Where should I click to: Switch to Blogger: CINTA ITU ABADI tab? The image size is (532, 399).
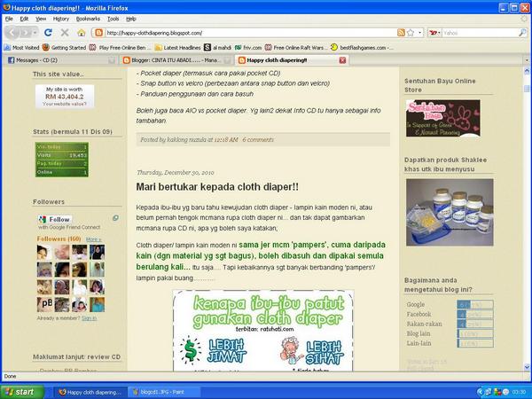[176, 60]
